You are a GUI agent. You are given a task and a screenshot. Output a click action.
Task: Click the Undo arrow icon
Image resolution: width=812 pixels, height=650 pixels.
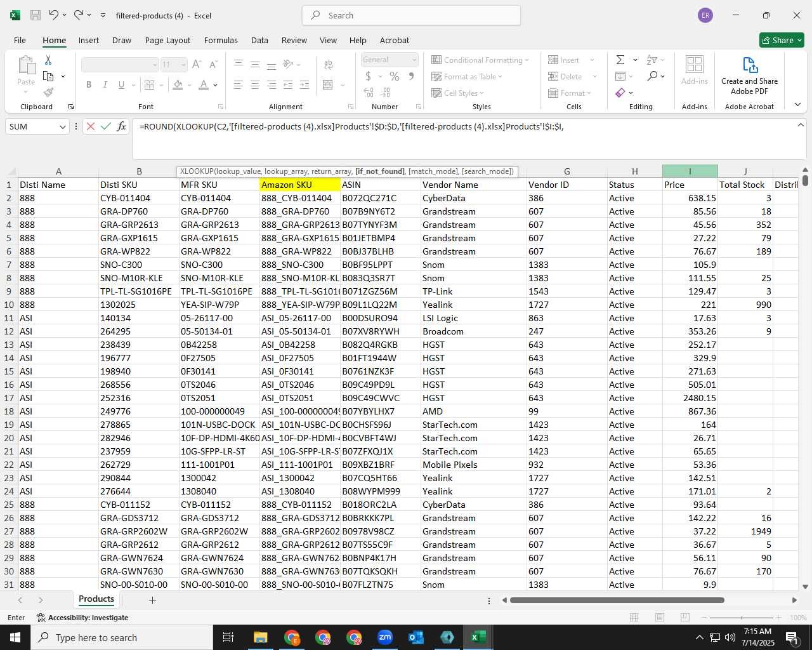click(x=54, y=15)
